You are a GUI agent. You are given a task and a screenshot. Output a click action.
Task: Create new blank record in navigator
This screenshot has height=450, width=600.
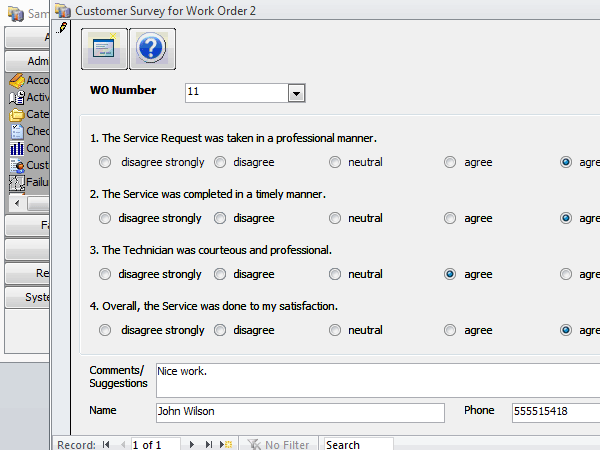[226, 444]
